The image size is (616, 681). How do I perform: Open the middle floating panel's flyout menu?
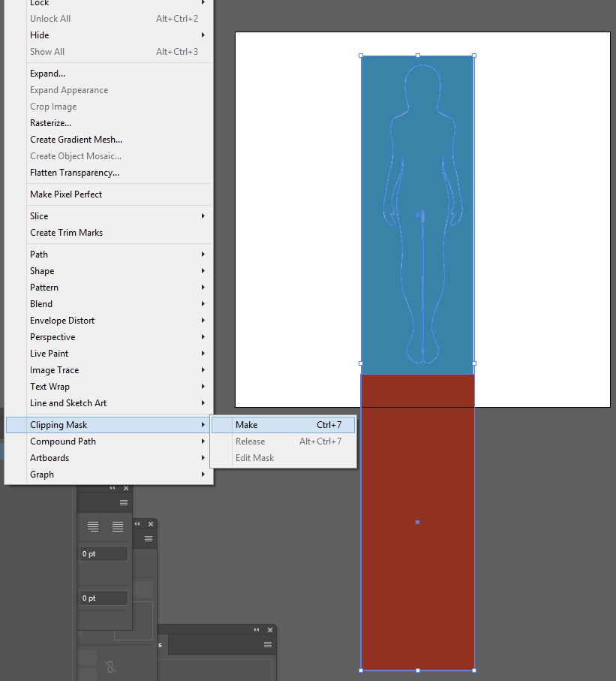click(149, 538)
